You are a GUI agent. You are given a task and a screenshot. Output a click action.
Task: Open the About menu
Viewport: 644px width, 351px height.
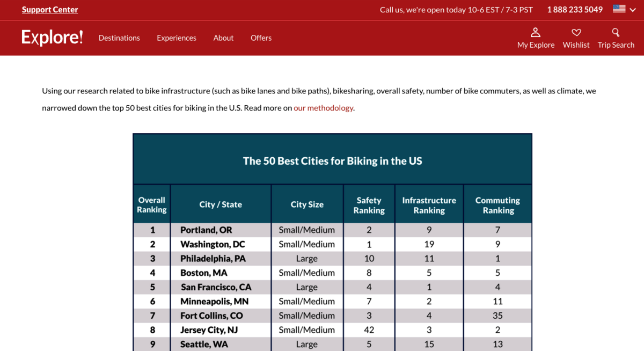tap(223, 38)
